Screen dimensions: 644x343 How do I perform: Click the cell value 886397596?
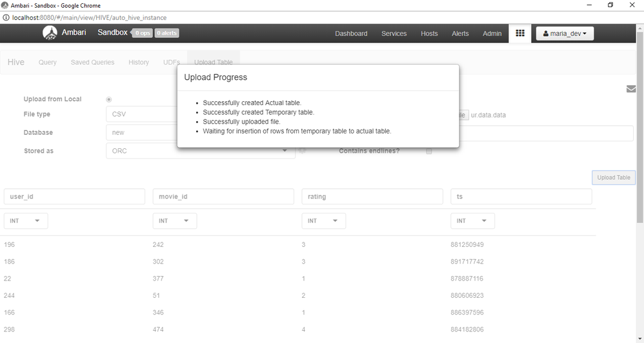[x=467, y=312]
